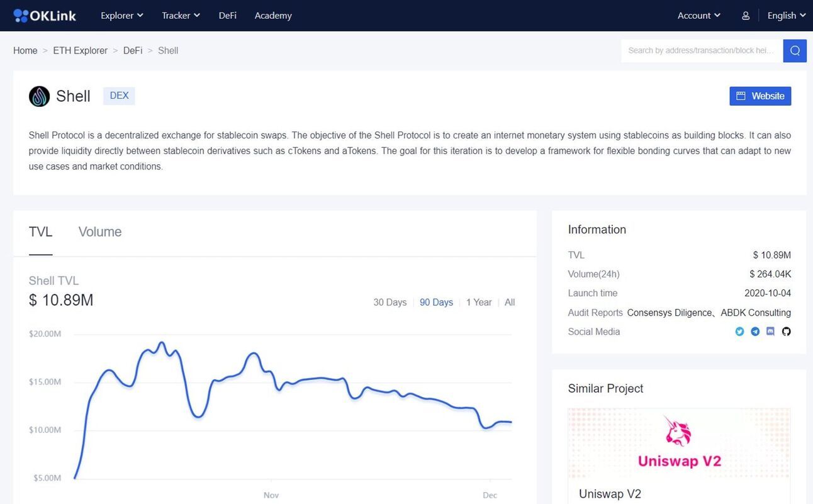Select the 30 Days chart range
The height and width of the screenshot is (504, 813).
tap(390, 303)
